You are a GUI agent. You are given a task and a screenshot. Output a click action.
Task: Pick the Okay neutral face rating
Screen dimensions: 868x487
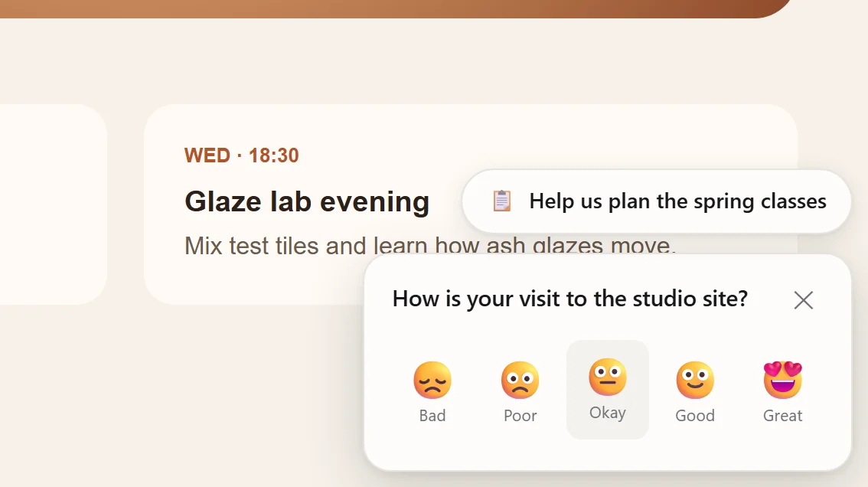pos(607,390)
